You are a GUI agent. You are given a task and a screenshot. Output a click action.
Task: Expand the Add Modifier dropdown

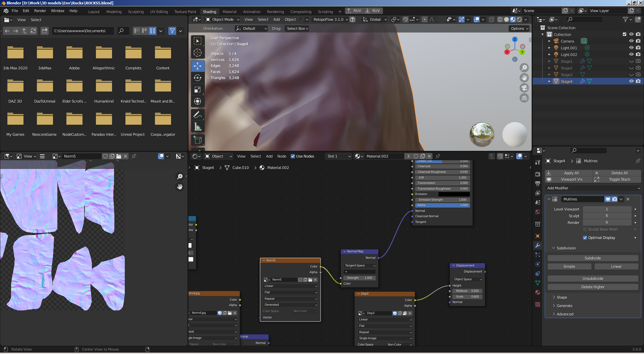[x=593, y=188]
